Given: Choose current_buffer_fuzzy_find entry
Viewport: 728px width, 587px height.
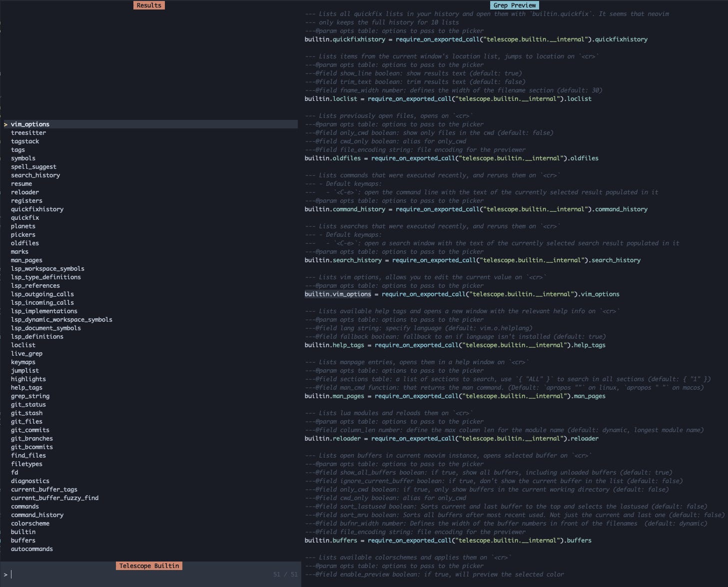Looking at the screenshot, I should coord(54,498).
